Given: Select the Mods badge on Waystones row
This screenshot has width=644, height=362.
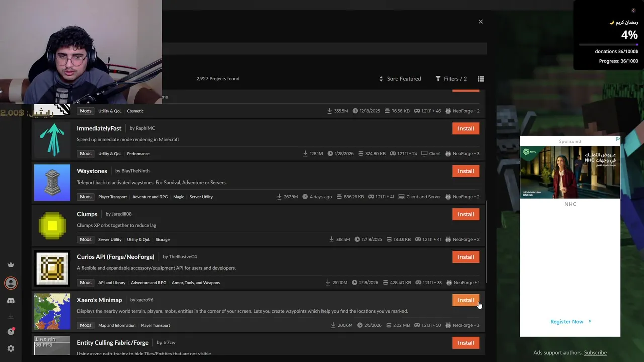Looking at the screenshot, I should [x=86, y=197].
